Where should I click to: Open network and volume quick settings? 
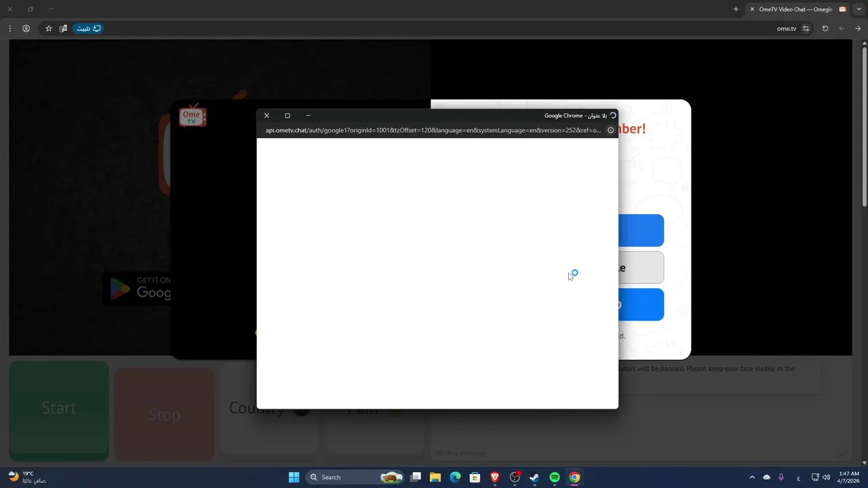coord(821,477)
